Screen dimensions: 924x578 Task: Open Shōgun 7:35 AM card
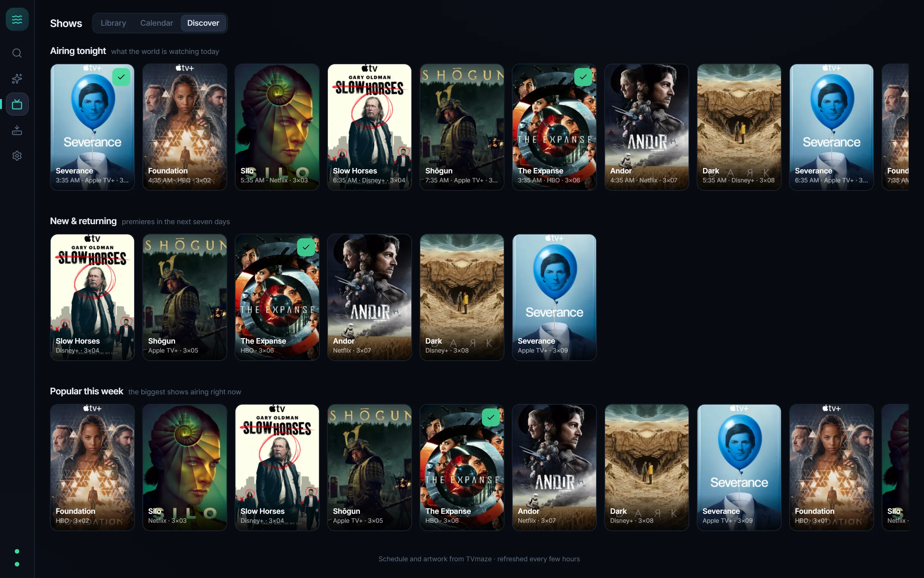coord(462,127)
